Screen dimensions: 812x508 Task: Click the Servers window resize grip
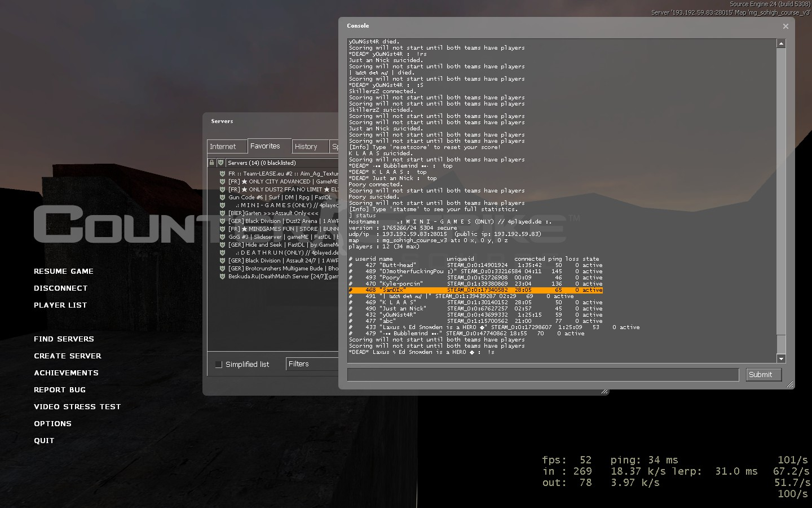click(x=604, y=391)
